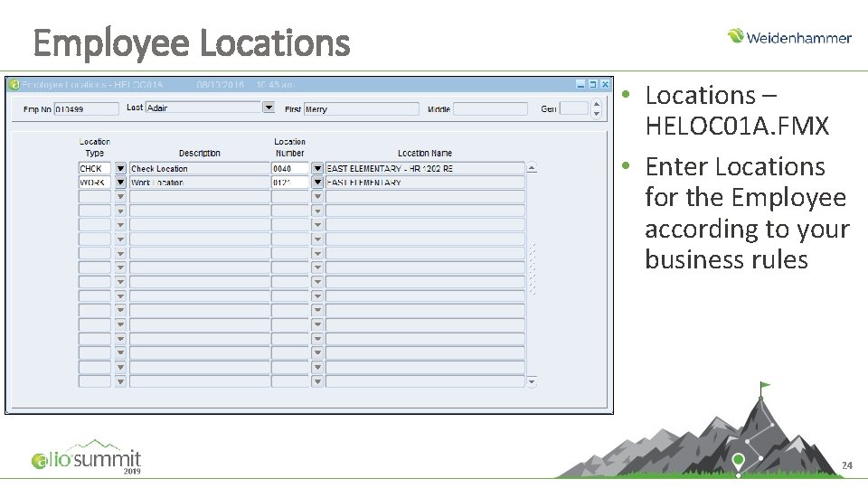Viewport: 868px width, 488px height.
Task: Click the alio summit 2019 logo
Action: 87,457
